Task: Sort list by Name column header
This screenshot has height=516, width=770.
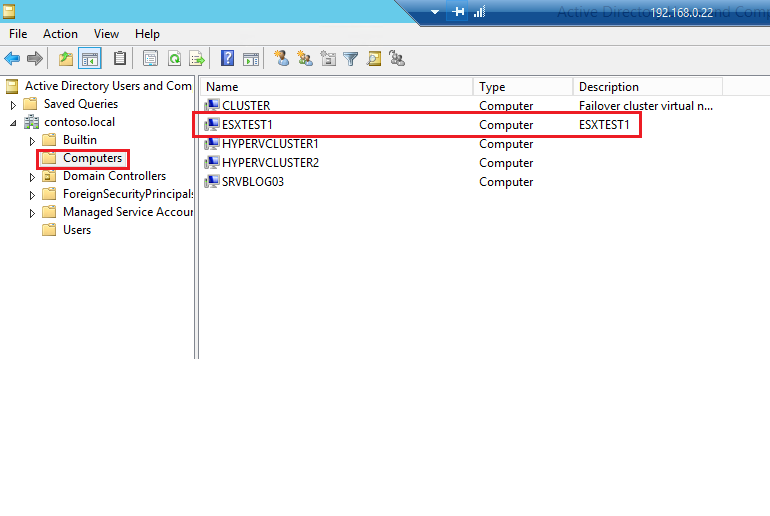Action: [337, 87]
